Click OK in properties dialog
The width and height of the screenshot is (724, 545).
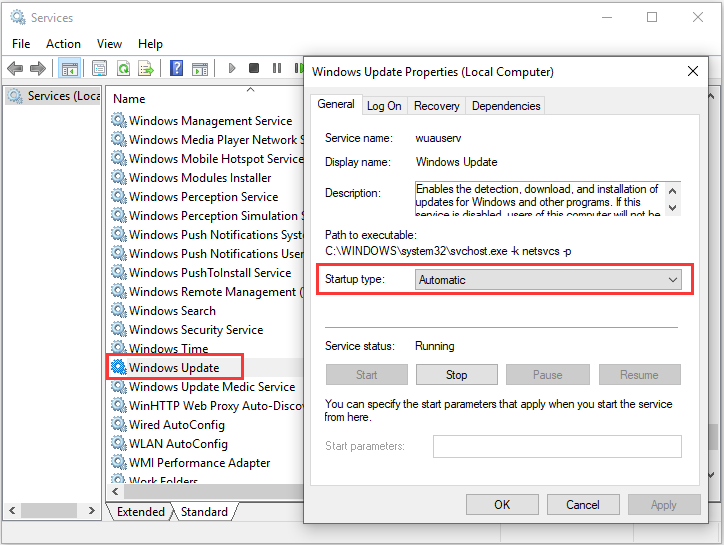502,504
